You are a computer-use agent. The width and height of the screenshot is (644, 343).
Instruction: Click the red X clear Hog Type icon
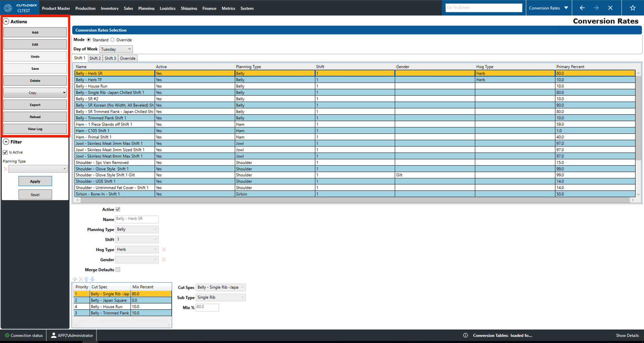164,249
